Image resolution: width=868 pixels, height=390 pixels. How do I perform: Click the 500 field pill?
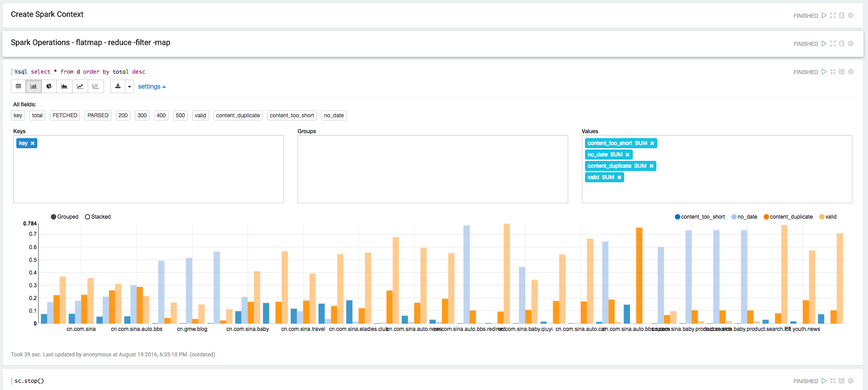(x=180, y=115)
